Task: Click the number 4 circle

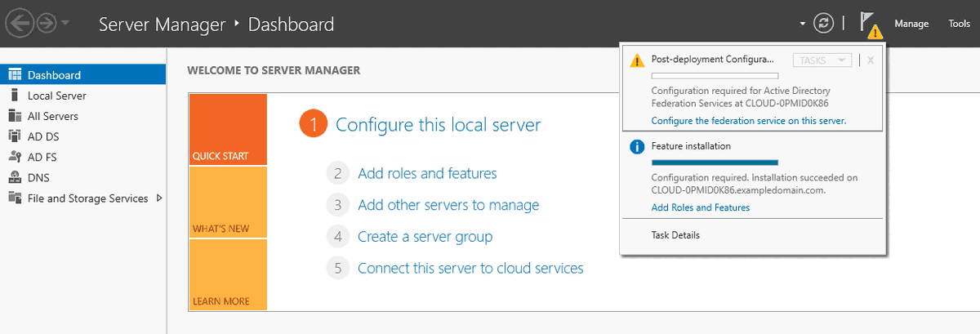Action: coord(336,237)
